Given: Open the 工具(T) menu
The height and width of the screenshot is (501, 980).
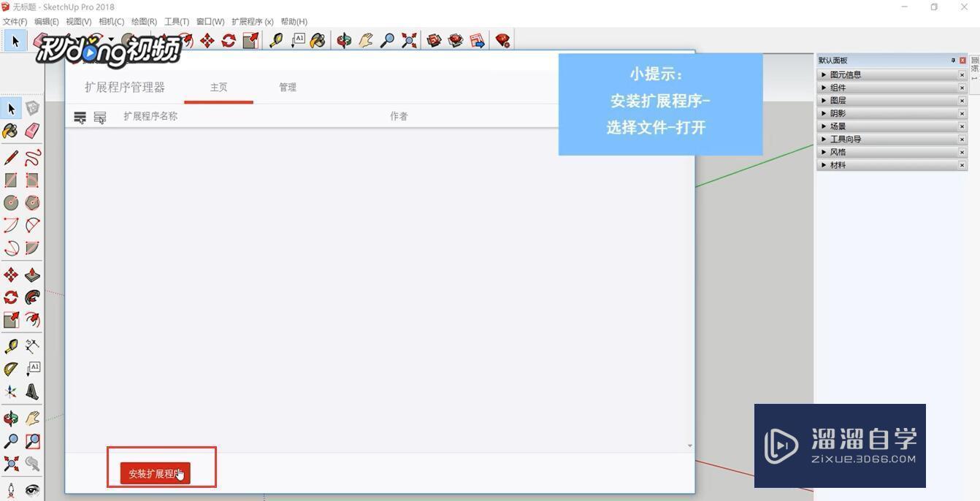Looking at the screenshot, I should (x=177, y=22).
